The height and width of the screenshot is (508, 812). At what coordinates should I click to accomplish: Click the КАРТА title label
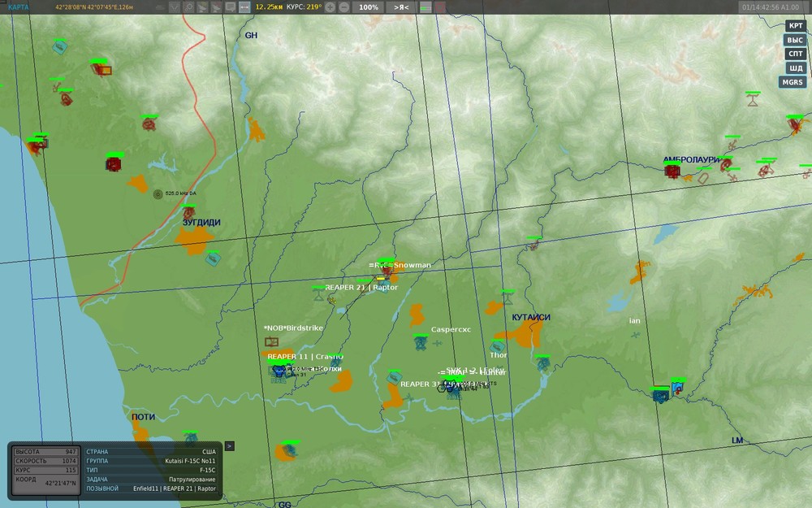tap(19, 7)
